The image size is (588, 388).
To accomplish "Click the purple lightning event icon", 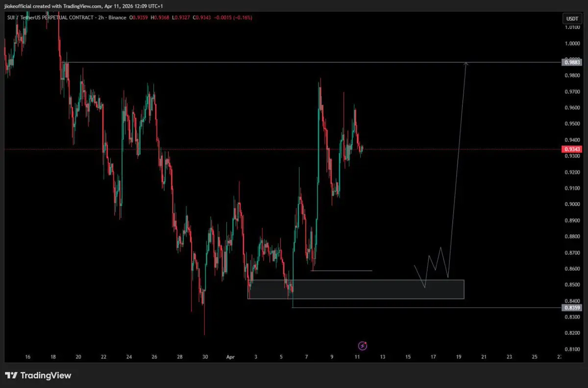I will [x=363, y=346].
